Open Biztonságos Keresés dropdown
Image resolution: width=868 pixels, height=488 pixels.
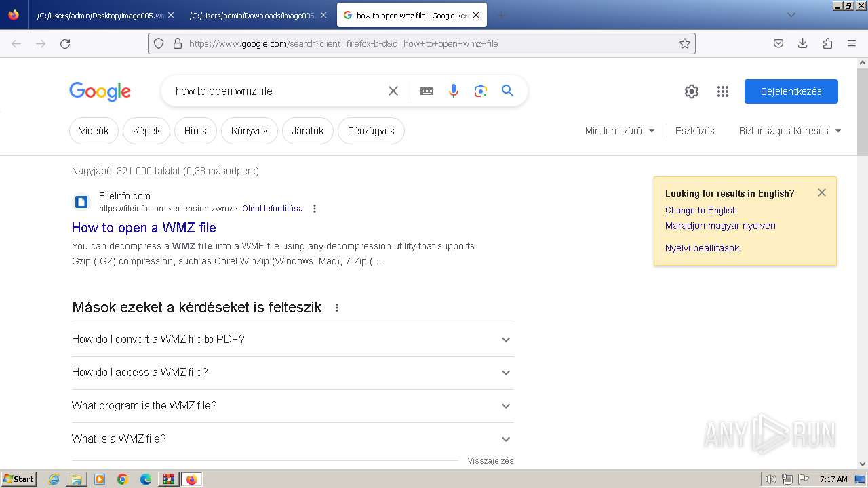[x=790, y=131]
